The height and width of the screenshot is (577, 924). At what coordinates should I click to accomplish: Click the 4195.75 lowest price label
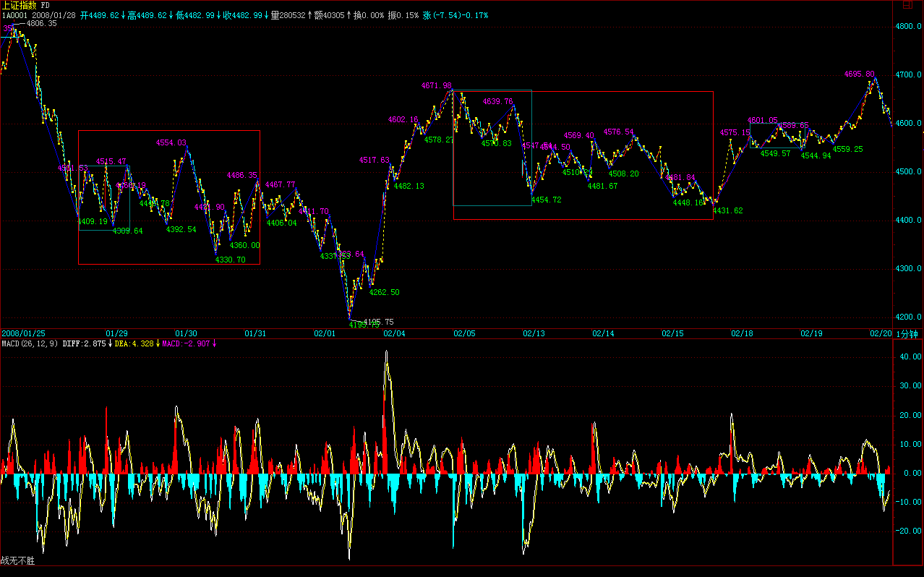(x=378, y=322)
